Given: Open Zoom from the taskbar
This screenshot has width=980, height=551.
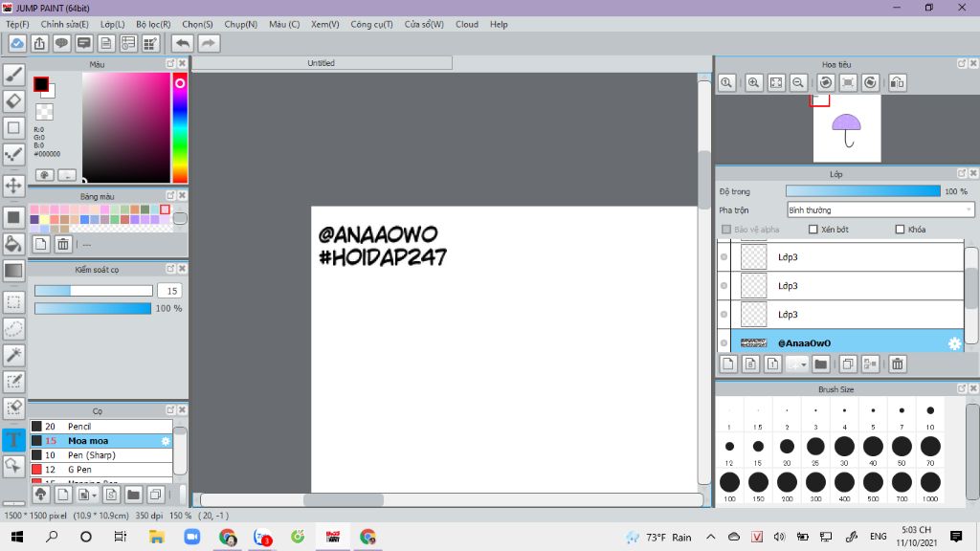Looking at the screenshot, I should pos(191,537).
